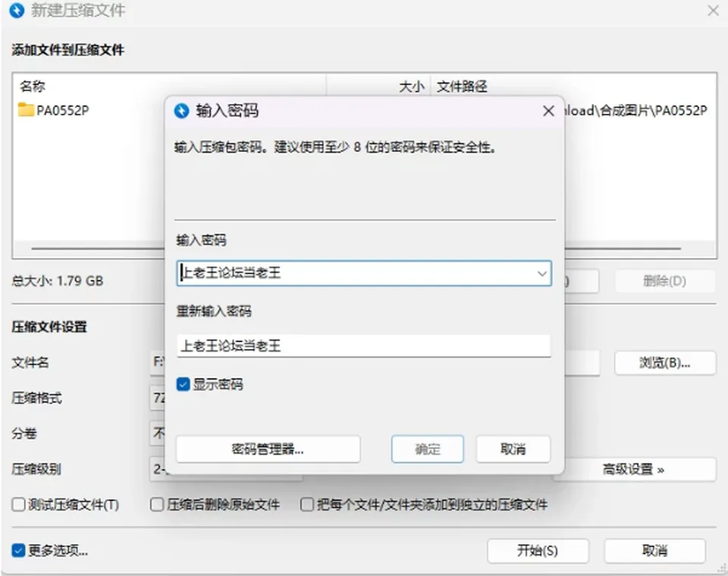The height and width of the screenshot is (576, 728).
Task: Select the PA0552P file name in the list
Action: pos(63,111)
